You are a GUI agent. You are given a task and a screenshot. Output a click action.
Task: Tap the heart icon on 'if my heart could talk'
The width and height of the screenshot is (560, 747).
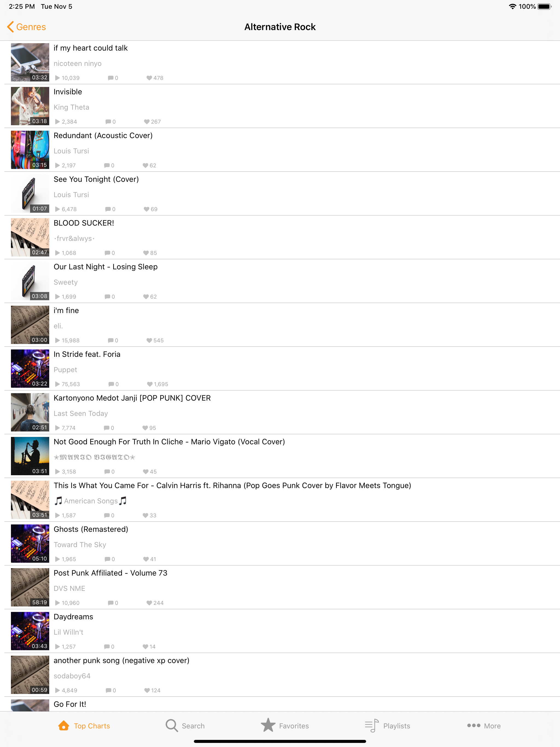[149, 78]
